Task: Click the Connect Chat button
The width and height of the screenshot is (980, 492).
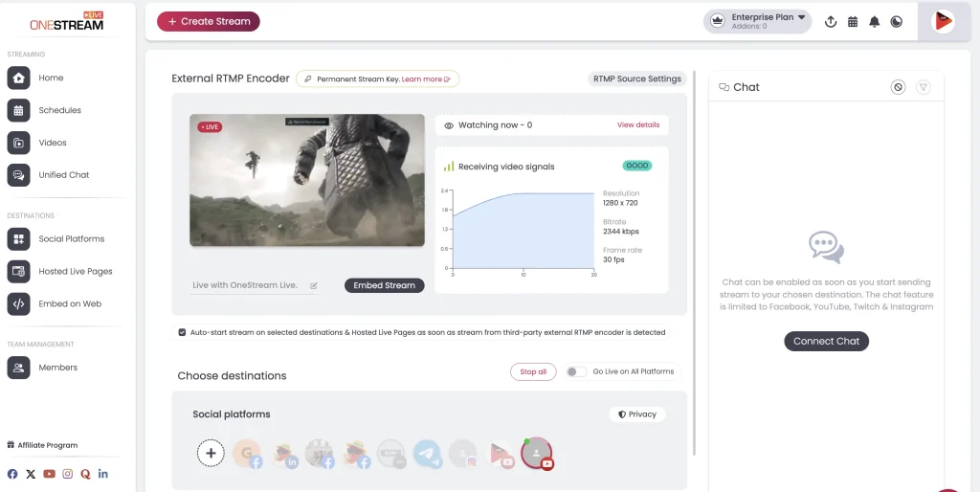Action: pyautogui.click(x=826, y=341)
